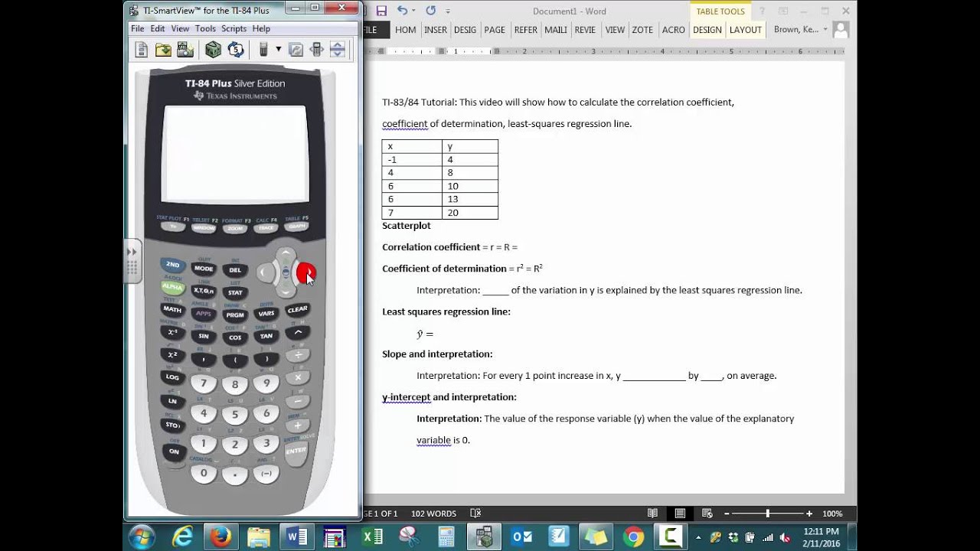
Task: Click the vertical expand arrows icon in SmartView
Action: click(x=338, y=50)
